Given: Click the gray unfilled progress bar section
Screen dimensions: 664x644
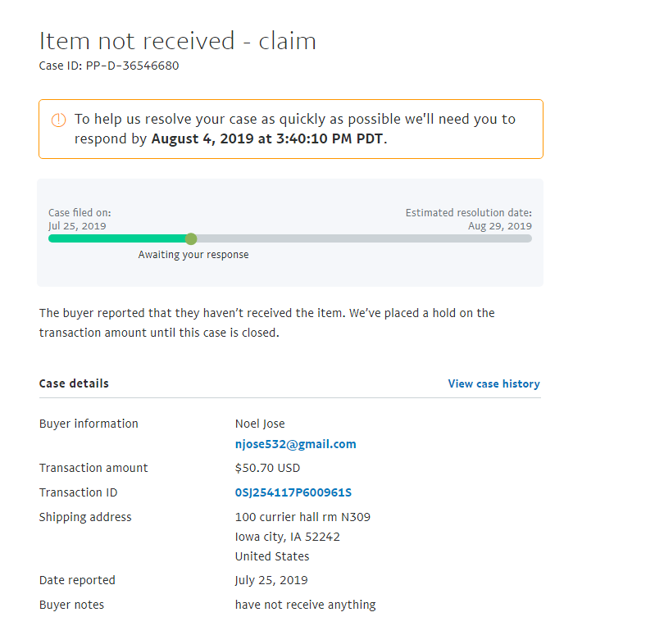Looking at the screenshot, I should (364, 238).
